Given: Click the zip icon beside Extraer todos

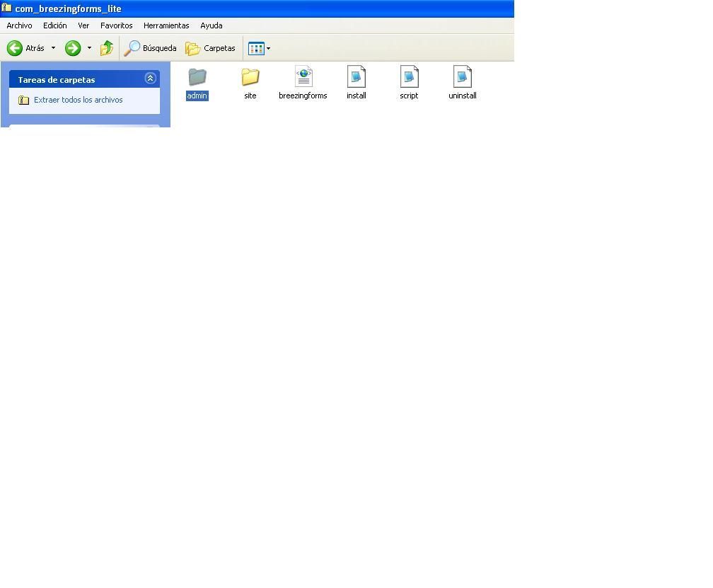Looking at the screenshot, I should point(23,100).
